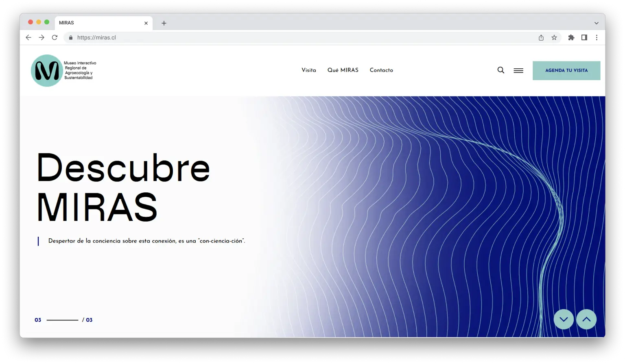Open the hamburger menu icon
Screen dimensions: 625x364
pyautogui.click(x=518, y=71)
